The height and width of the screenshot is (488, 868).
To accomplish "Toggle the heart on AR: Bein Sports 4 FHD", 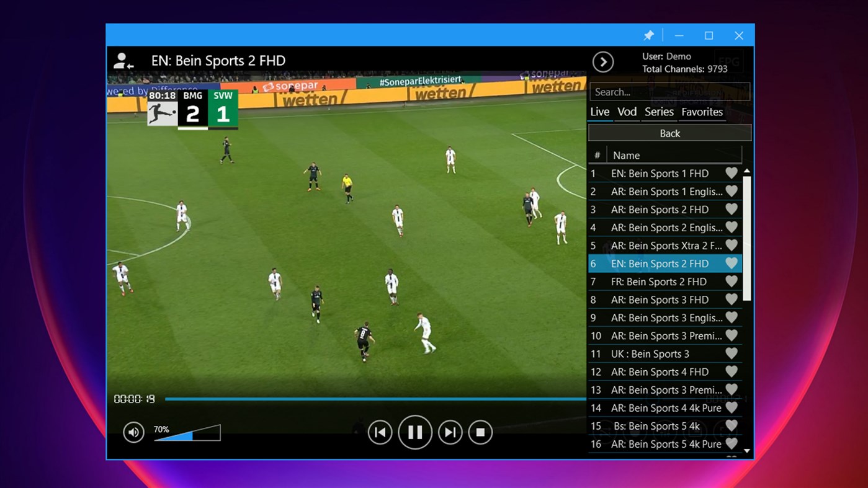I will pos(731,371).
